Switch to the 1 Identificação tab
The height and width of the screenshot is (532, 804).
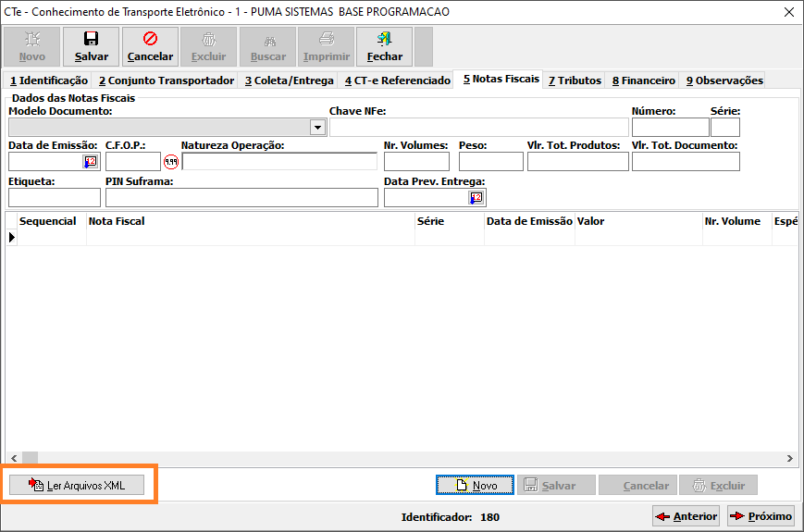[x=48, y=80]
